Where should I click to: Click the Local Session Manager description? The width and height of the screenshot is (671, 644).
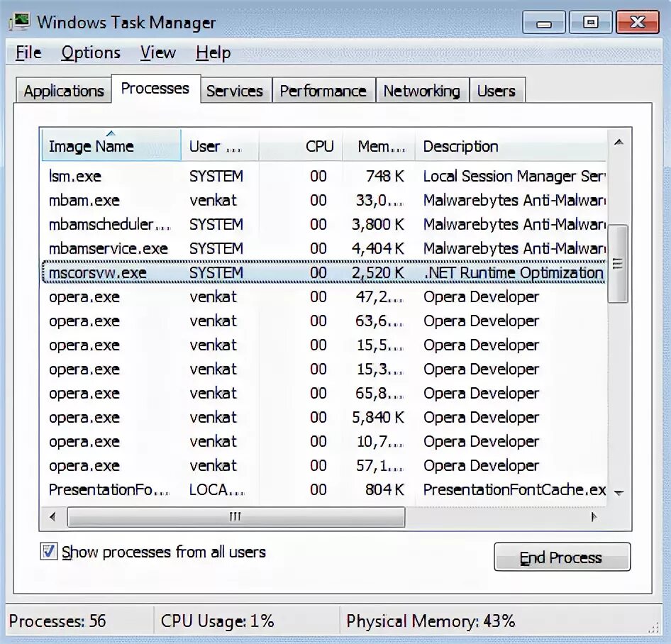514,176
